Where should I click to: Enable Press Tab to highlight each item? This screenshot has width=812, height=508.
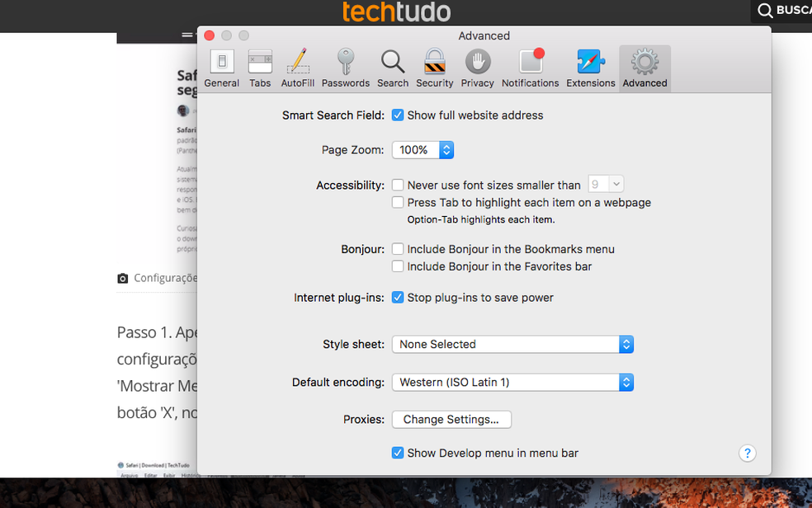tap(398, 202)
